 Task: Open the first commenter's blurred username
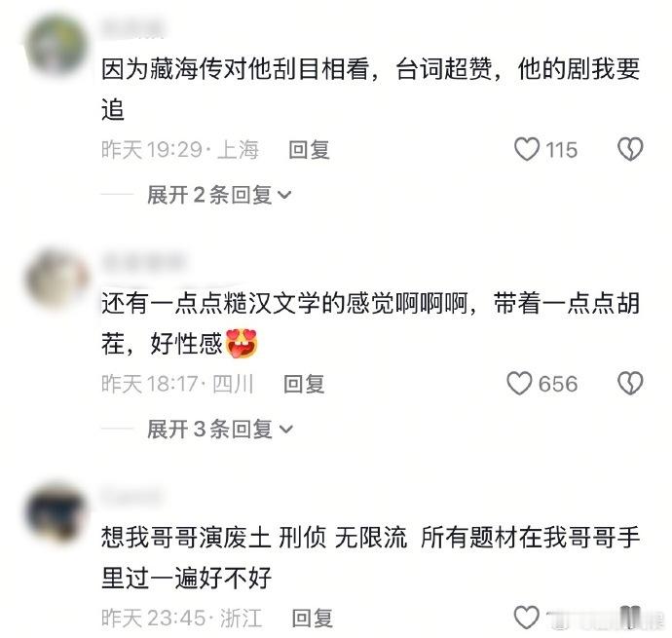click(x=132, y=28)
